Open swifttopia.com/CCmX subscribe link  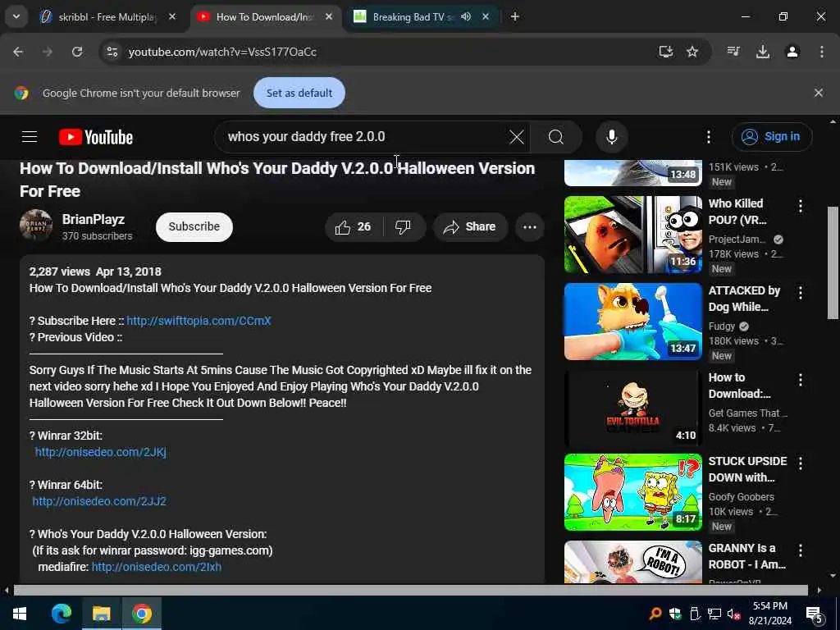(x=199, y=321)
